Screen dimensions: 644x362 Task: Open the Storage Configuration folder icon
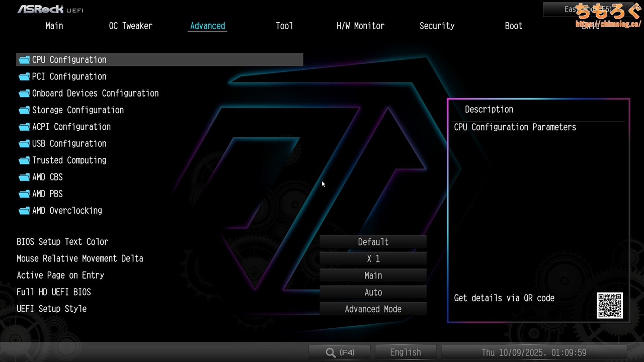pos(24,110)
